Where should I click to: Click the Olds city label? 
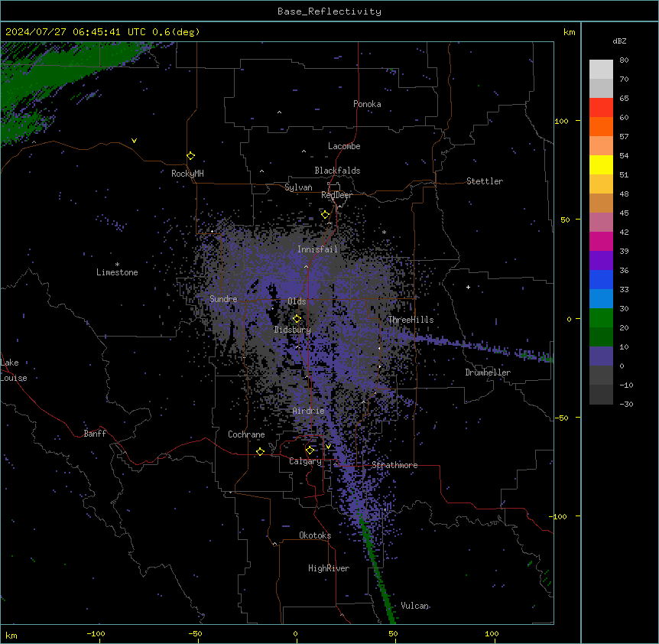coord(297,301)
